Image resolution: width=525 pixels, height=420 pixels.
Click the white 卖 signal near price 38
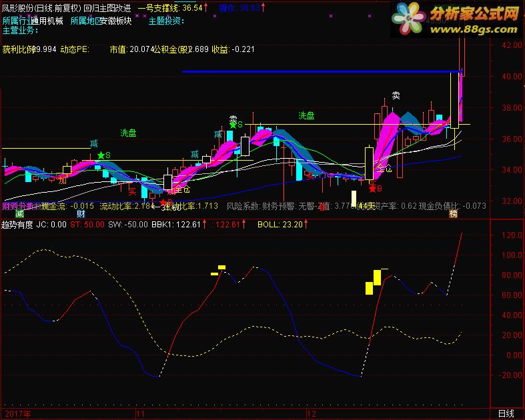tap(396, 96)
